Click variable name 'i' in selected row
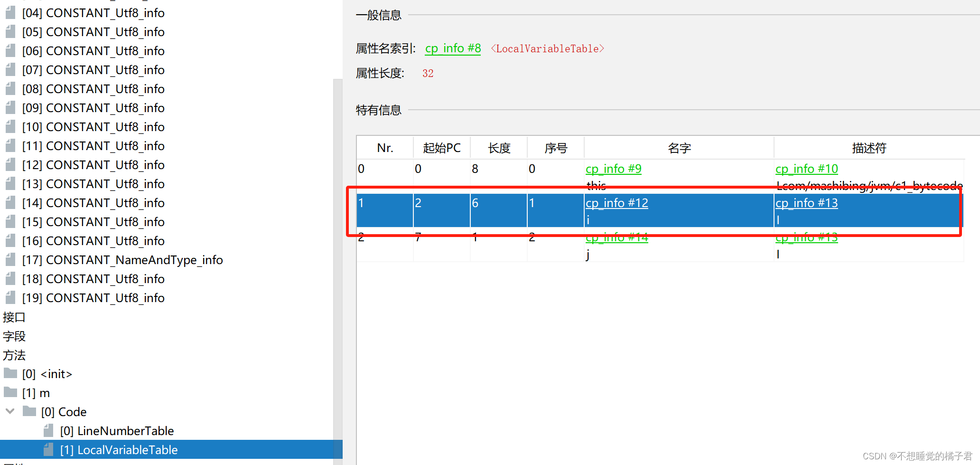Viewport: 980px width, 465px height. 588,219
